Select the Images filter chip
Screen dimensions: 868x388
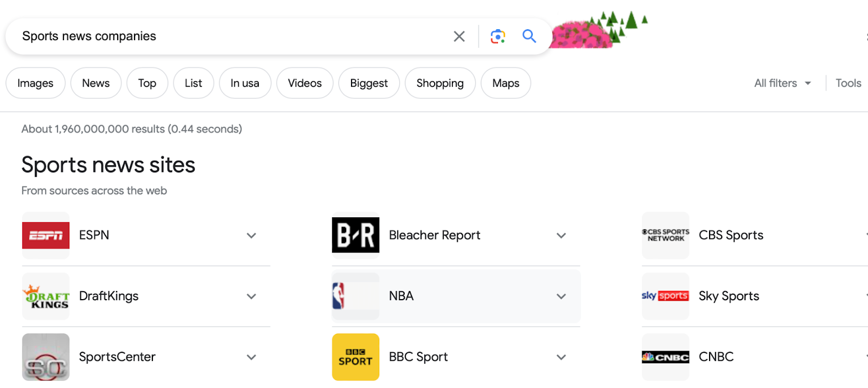tap(35, 83)
